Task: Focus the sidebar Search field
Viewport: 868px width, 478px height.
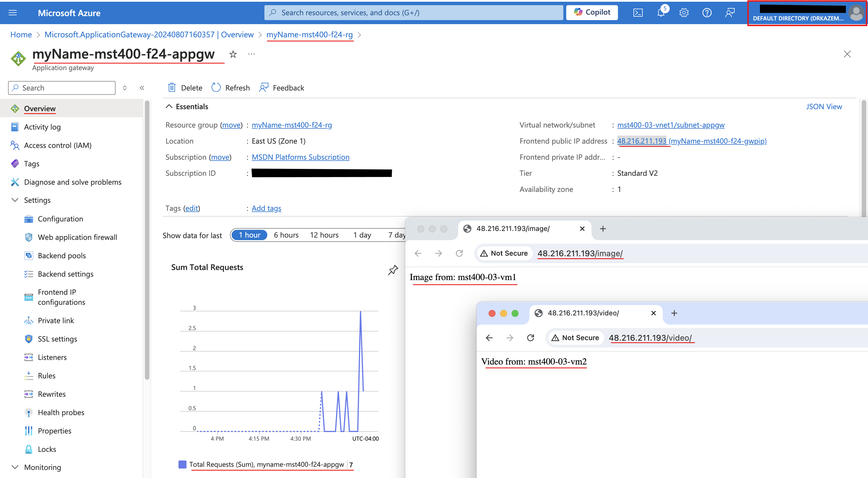Action: (x=62, y=88)
